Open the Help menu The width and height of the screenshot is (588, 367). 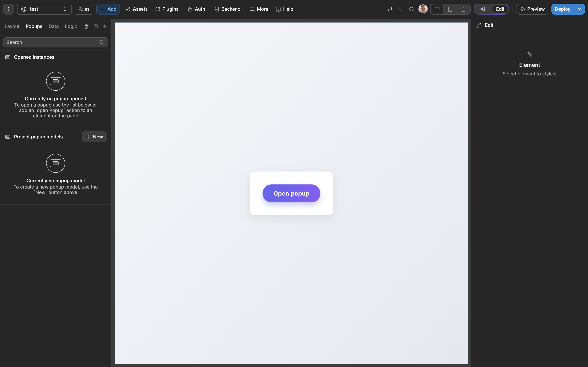284,9
